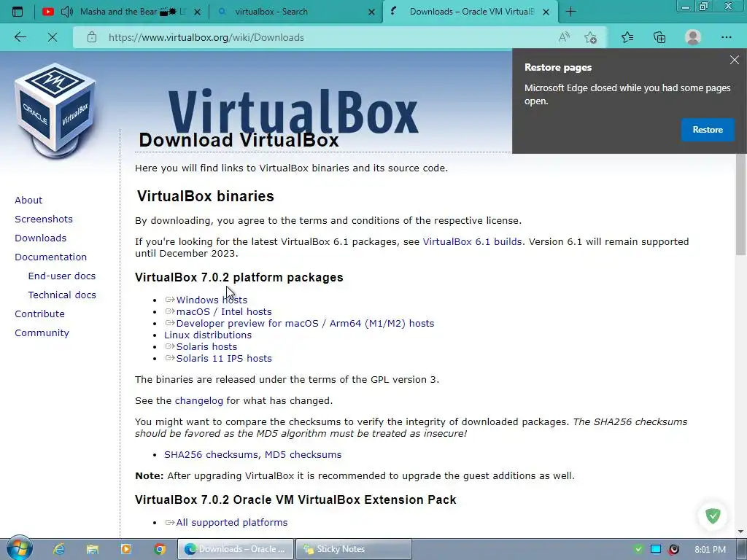Open the MD5 checksums link

(x=303, y=454)
